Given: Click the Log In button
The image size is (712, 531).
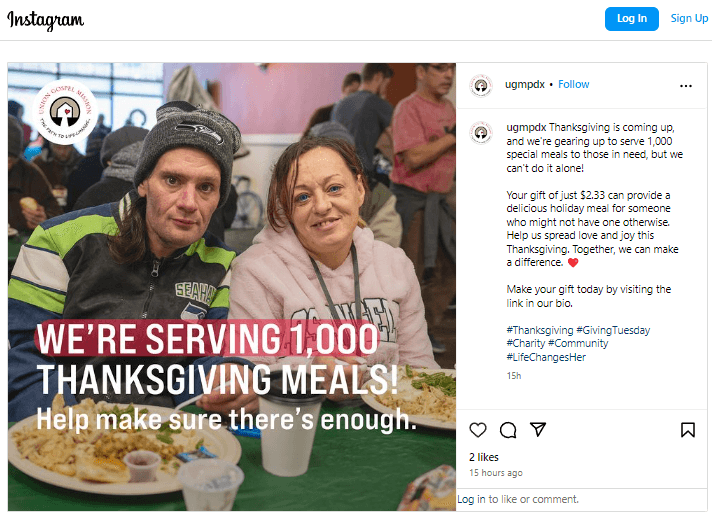Looking at the screenshot, I should pyautogui.click(x=632, y=19).
